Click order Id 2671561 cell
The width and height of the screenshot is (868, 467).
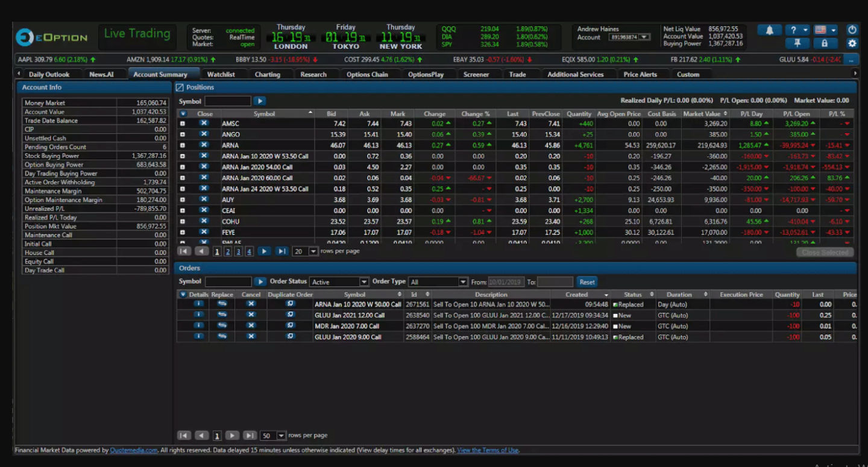417,304
